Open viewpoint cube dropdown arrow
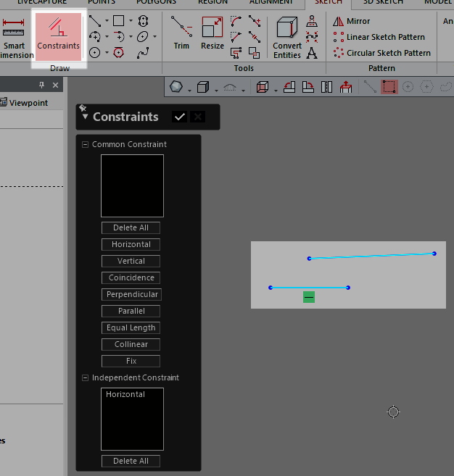454x476 pixels. (x=276, y=91)
